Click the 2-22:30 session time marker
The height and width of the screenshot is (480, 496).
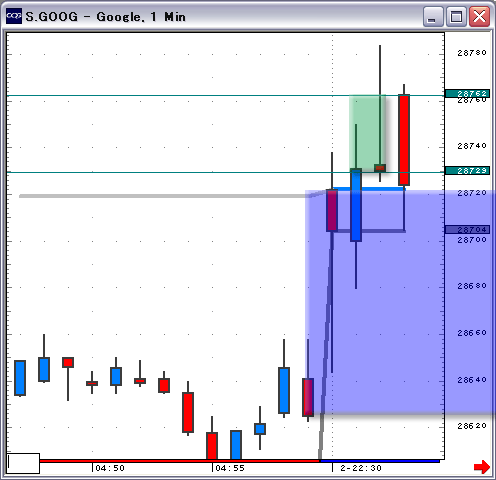pyautogui.click(x=361, y=468)
